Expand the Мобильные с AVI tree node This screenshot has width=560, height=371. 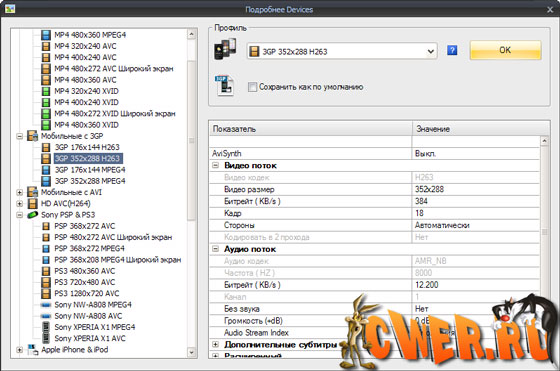20,192
